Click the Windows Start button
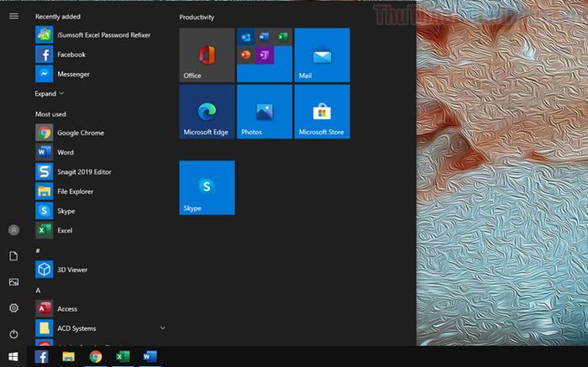The width and height of the screenshot is (588, 367). (13, 357)
